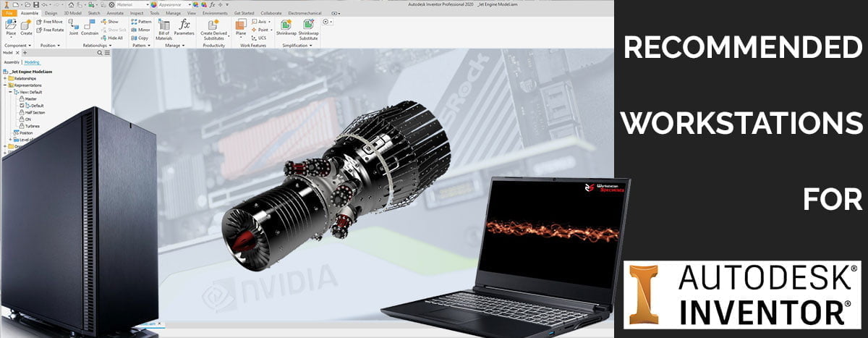Image resolution: width=868 pixels, height=338 pixels.
Task: Open the File menu tab
Action: point(9,13)
